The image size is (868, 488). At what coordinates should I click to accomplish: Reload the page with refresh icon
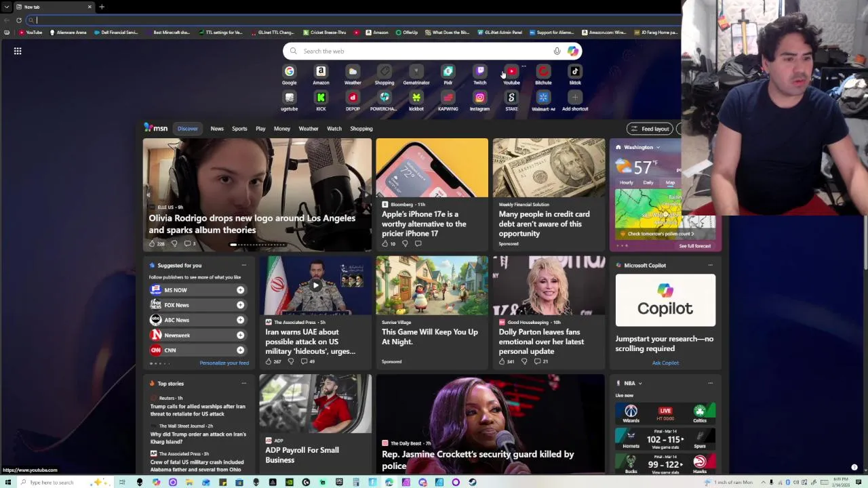(x=19, y=20)
